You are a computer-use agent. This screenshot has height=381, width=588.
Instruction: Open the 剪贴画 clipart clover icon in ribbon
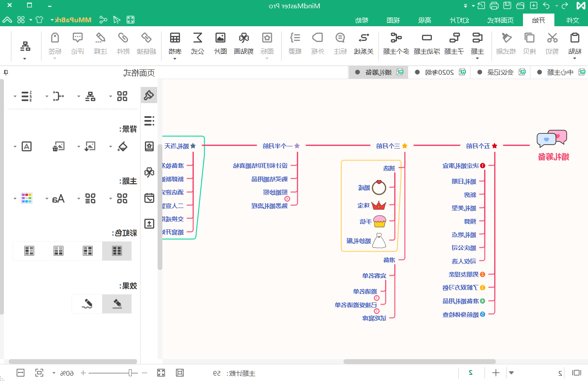[244, 38]
